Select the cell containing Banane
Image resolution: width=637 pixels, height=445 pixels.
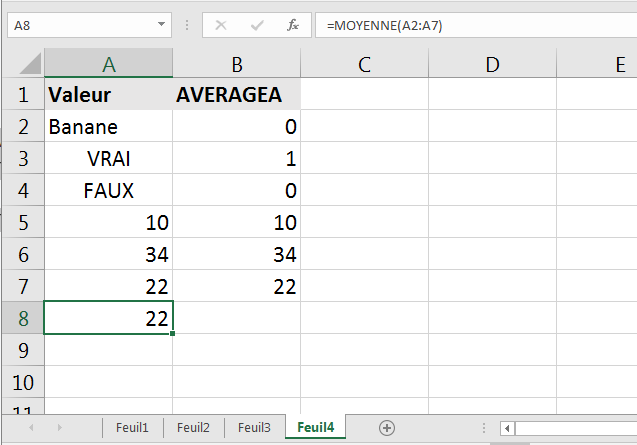[108, 126]
